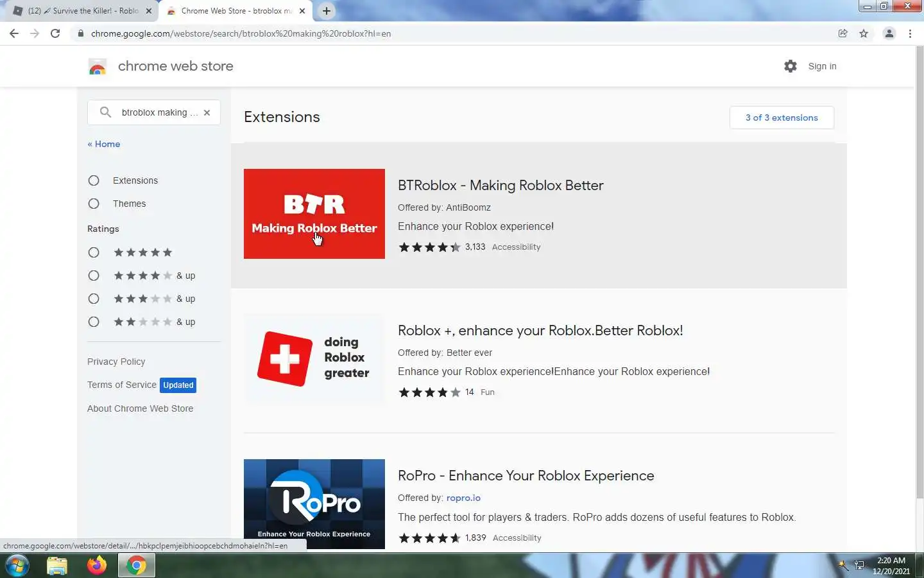924x578 pixels.
Task: Click the BTRoblox Accessibility category label
Action: pyautogui.click(x=516, y=247)
